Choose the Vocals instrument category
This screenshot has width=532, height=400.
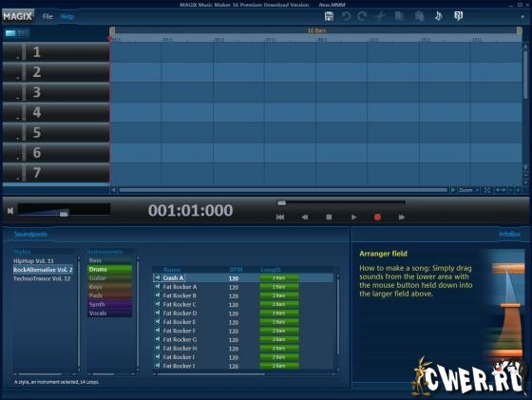click(109, 314)
